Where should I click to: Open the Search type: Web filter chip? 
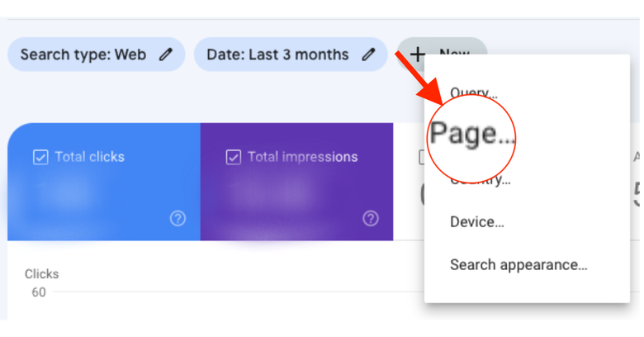[83, 55]
